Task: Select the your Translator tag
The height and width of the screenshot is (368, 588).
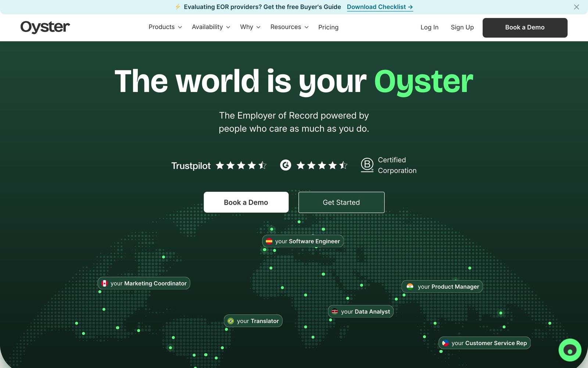Action: click(x=253, y=321)
